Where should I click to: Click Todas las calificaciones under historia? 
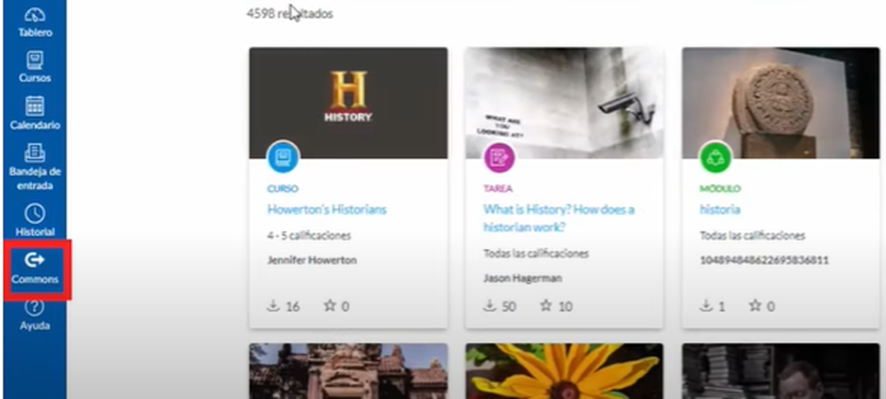752,236
